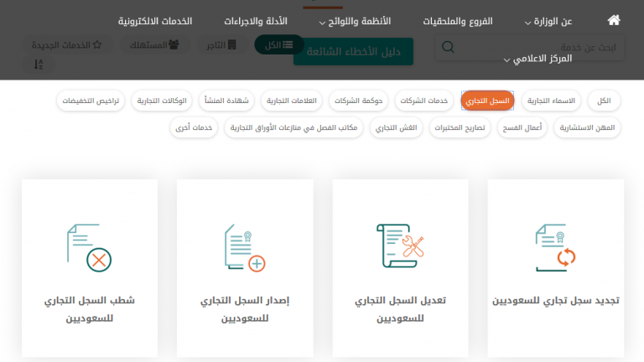
Task: Expand the عن الوزارة menu
Action: point(548,21)
